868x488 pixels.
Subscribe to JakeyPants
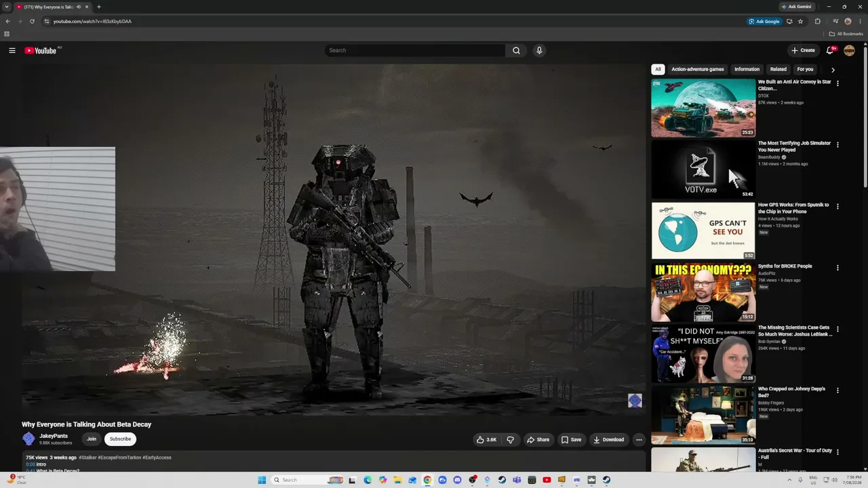(x=120, y=439)
